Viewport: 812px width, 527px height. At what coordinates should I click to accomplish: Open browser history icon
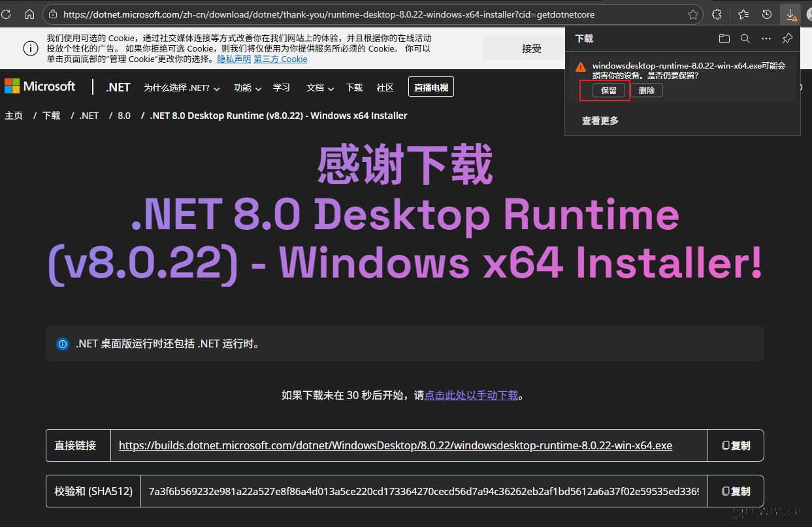click(767, 14)
